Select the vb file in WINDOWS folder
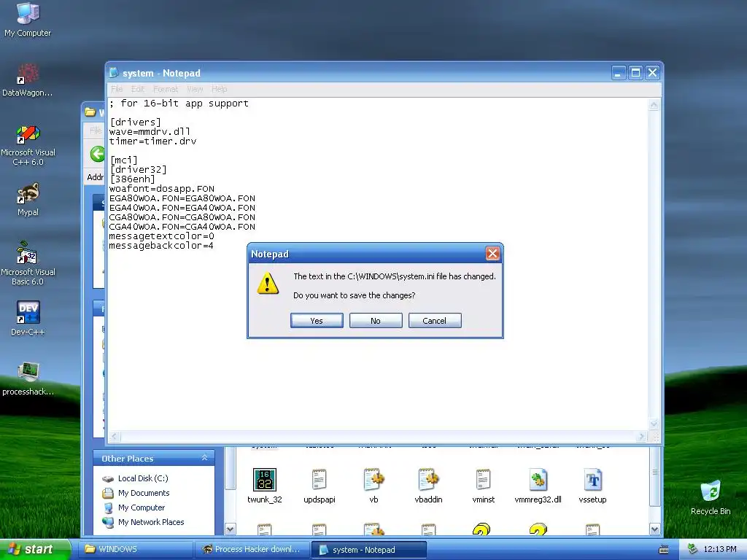 [x=374, y=486]
